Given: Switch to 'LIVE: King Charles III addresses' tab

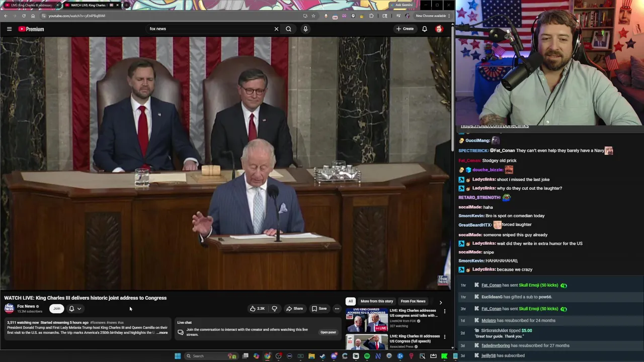Looking at the screenshot, I should (x=31, y=5).
